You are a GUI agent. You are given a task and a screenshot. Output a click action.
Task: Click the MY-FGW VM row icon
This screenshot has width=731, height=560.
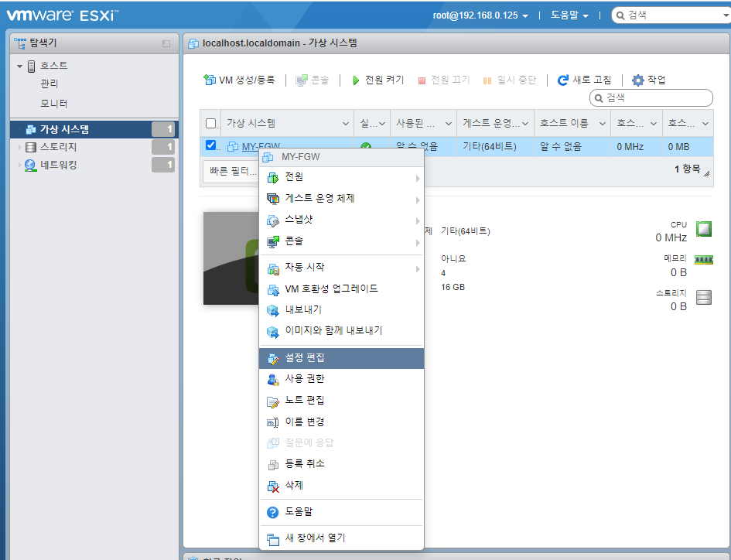232,146
